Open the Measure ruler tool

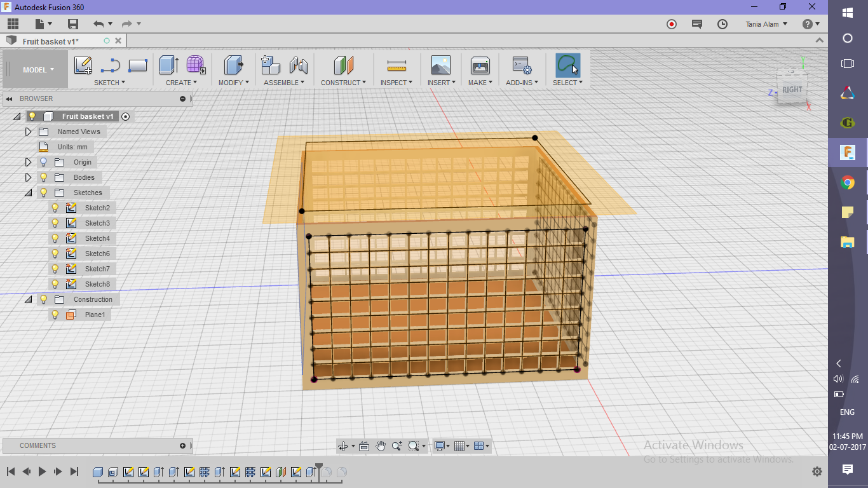(x=397, y=65)
